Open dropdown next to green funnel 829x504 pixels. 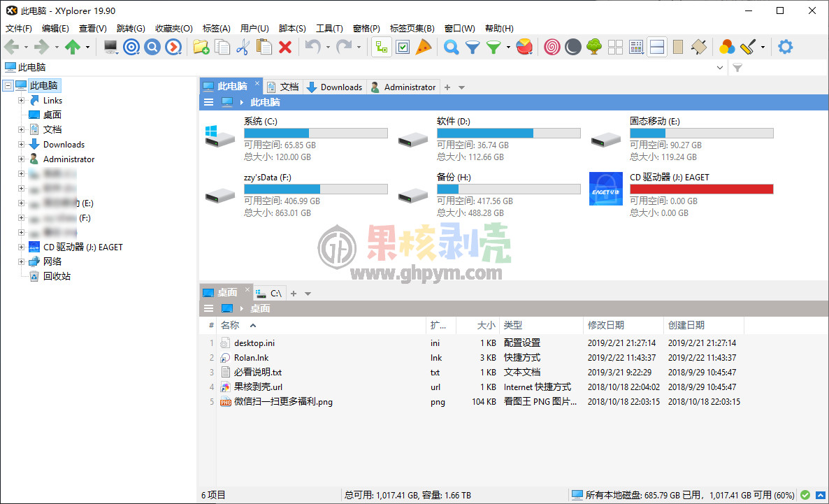click(508, 47)
